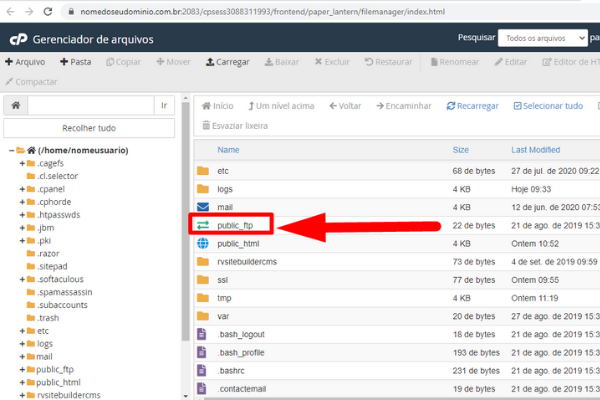The image size is (600, 400).
Task: Click the .bash_profile file icon
Action: tap(202, 352)
